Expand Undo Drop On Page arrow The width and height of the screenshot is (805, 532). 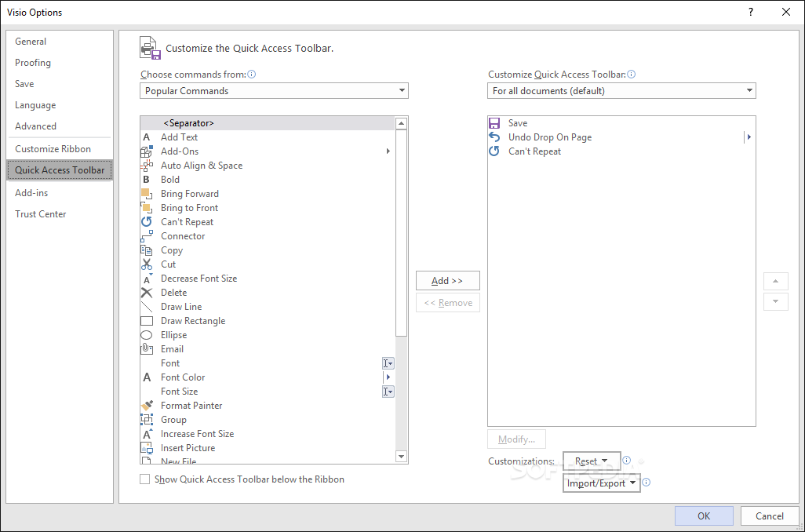tap(749, 137)
